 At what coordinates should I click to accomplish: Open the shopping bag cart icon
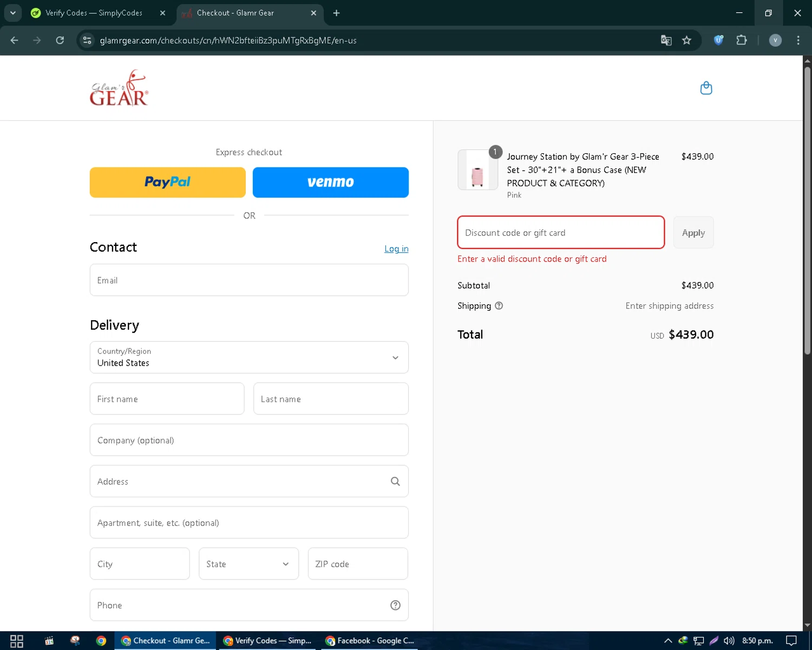(x=706, y=88)
